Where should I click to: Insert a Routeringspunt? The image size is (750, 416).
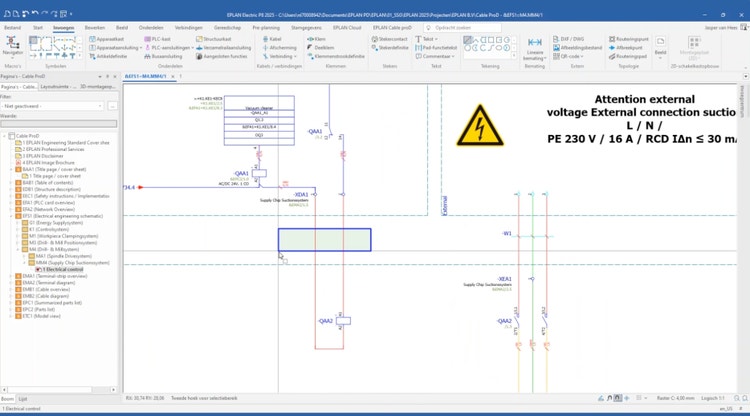tap(631, 39)
